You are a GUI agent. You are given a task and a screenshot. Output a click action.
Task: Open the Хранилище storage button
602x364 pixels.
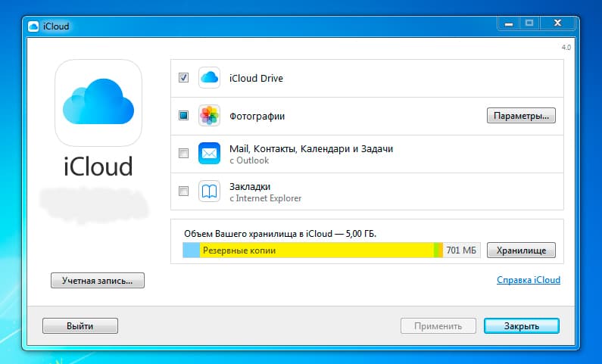click(x=521, y=250)
